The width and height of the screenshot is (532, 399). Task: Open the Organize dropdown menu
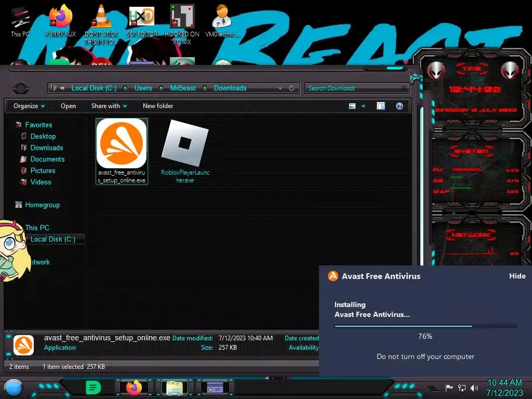[x=29, y=106]
